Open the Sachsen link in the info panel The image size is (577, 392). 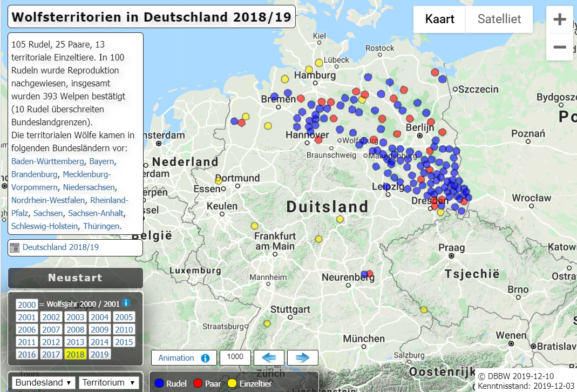[x=47, y=213]
